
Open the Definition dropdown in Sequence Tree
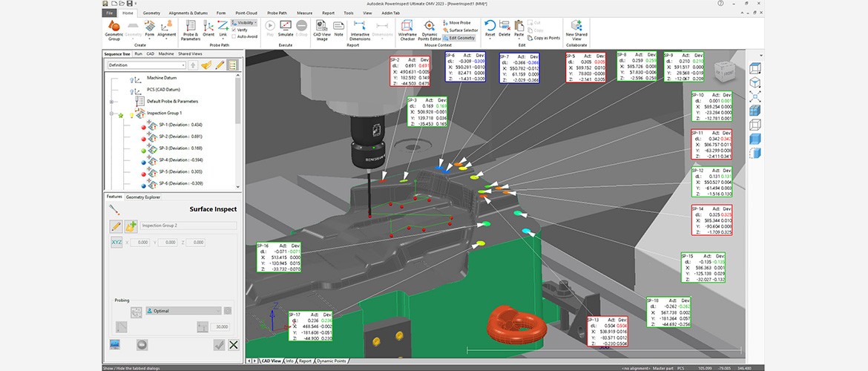(146, 65)
